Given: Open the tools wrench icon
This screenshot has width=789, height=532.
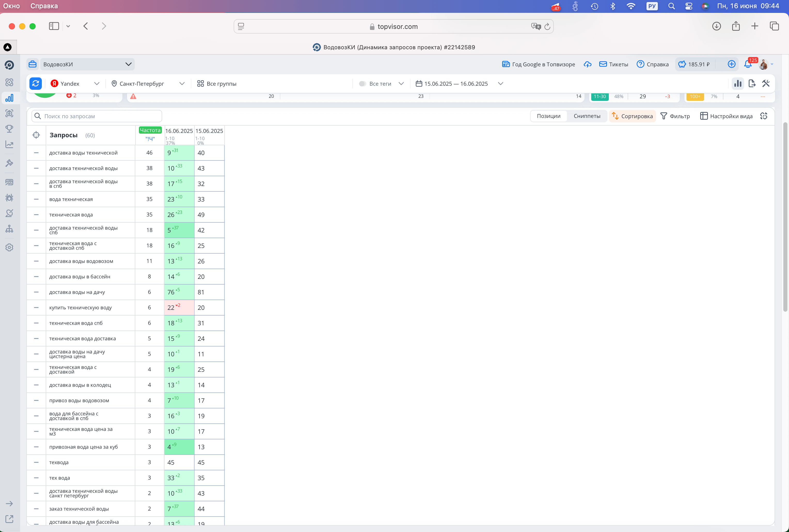Looking at the screenshot, I should point(766,84).
